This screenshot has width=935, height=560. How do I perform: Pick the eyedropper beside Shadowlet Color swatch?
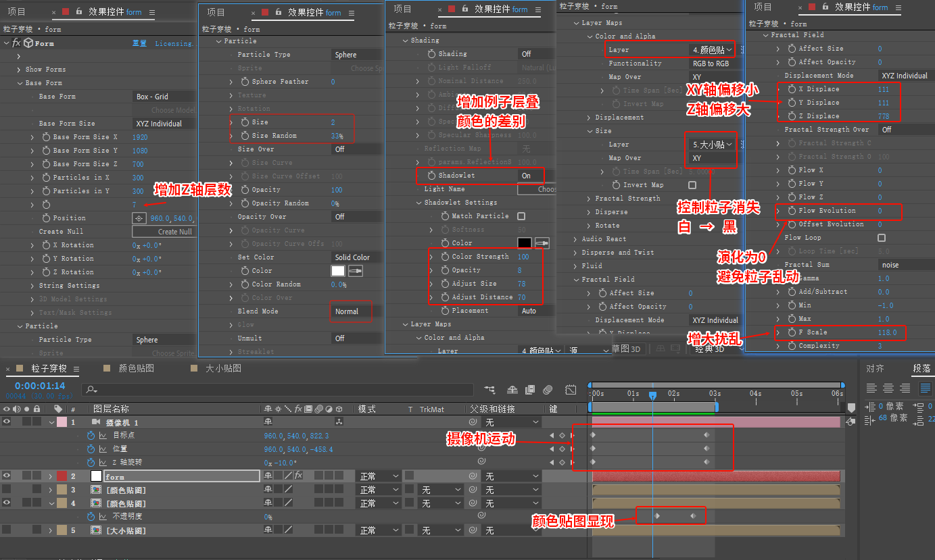point(542,243)
